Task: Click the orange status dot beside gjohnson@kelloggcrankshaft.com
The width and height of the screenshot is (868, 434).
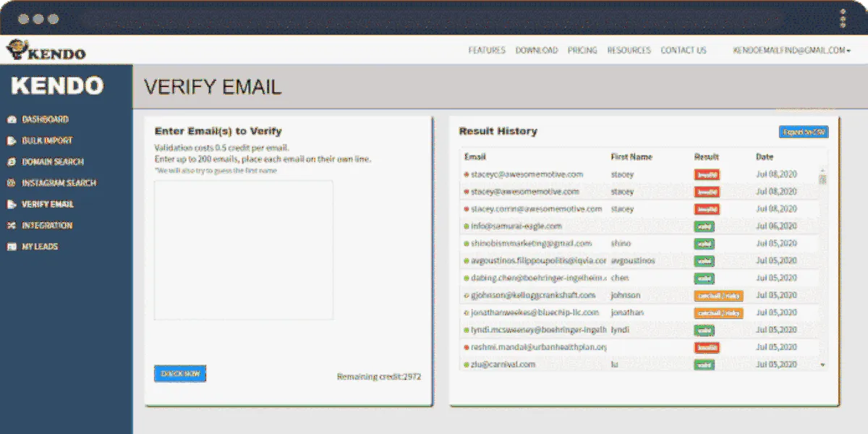Action: click(467, 296)
